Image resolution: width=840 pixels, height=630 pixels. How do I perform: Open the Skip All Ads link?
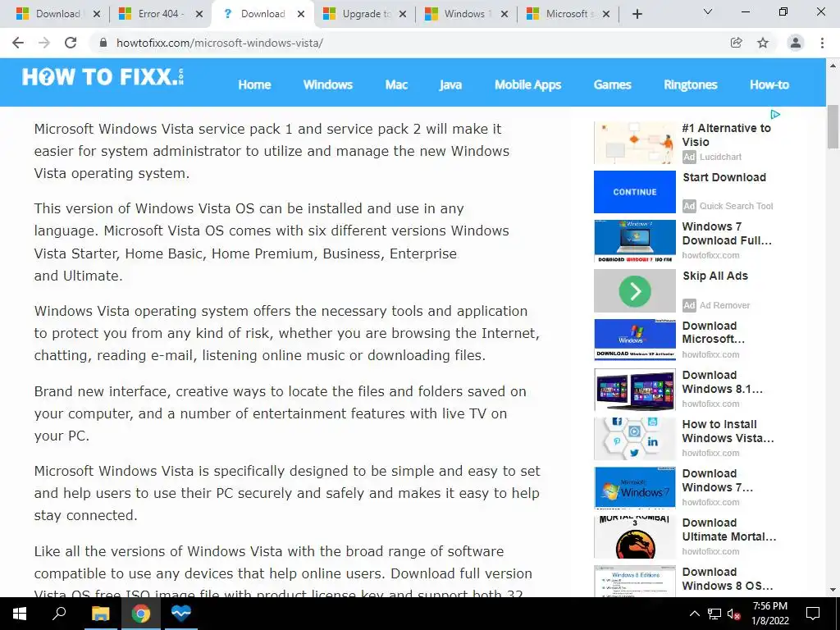[x=715, y=276]
